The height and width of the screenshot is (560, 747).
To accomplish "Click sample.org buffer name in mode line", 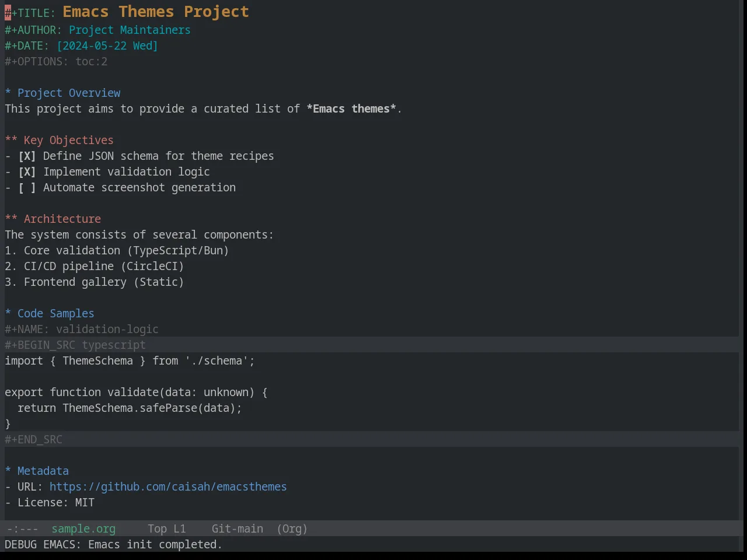I will (83, 529).
